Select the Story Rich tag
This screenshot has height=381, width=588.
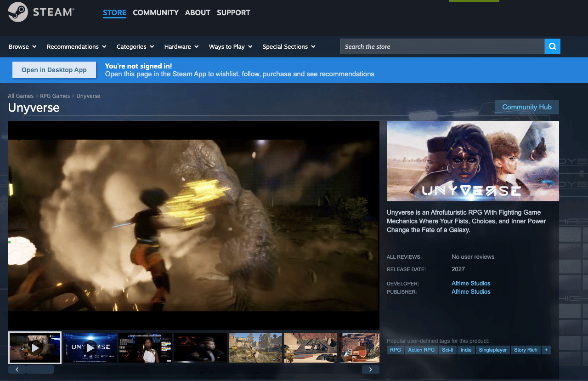coord(526,350)
